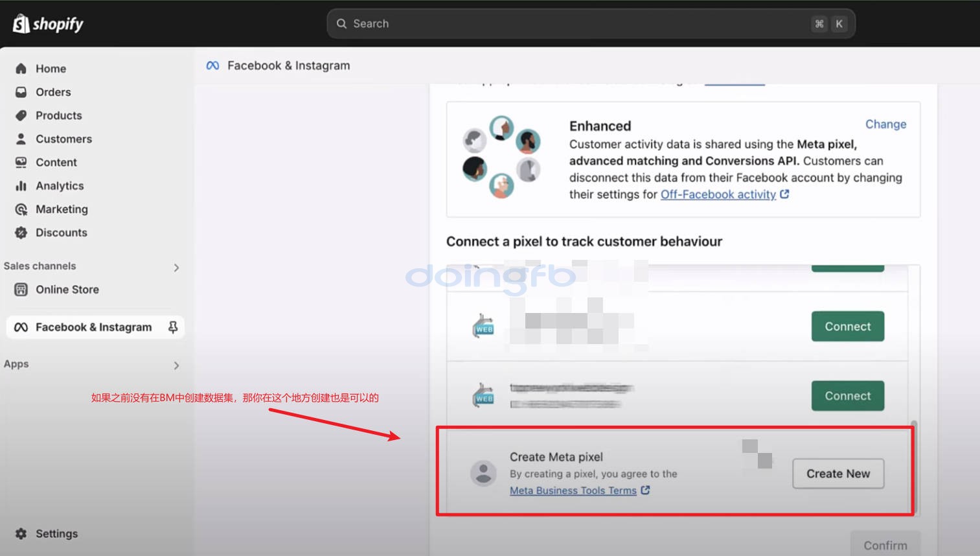Select Facebook & Instagram in the sidebar
Viewport: 980px width, 556px height.
[95, 327]
